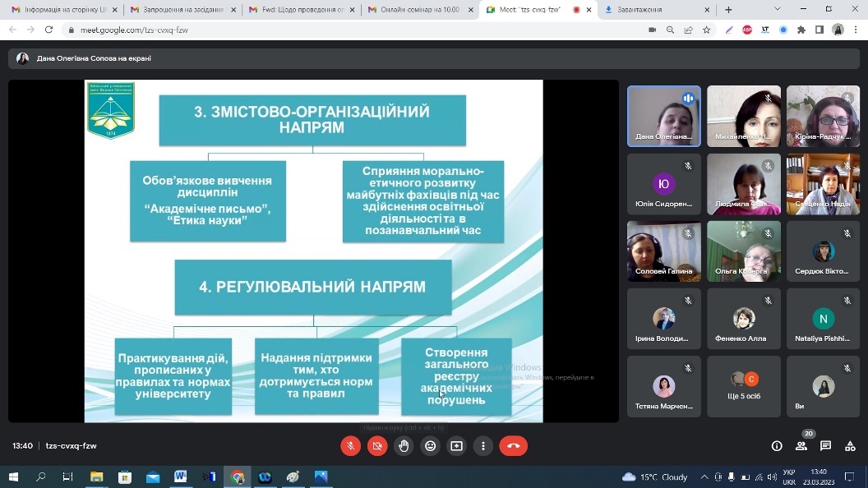
Task: Select Михайленко participant video tile
Action: point(743,116)
